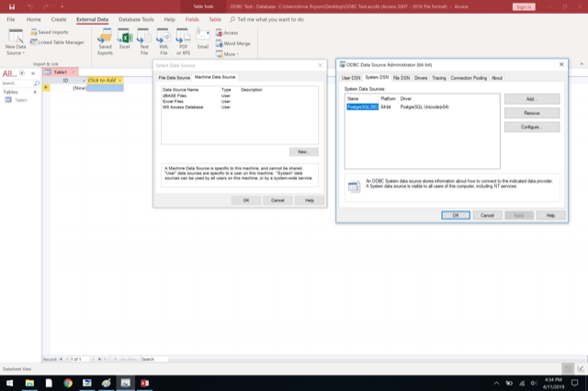This screenshot has height=391, width=588.
Task: Switch to the File Data Source tab
Action: pyautogui.click(x=174, y=78)
